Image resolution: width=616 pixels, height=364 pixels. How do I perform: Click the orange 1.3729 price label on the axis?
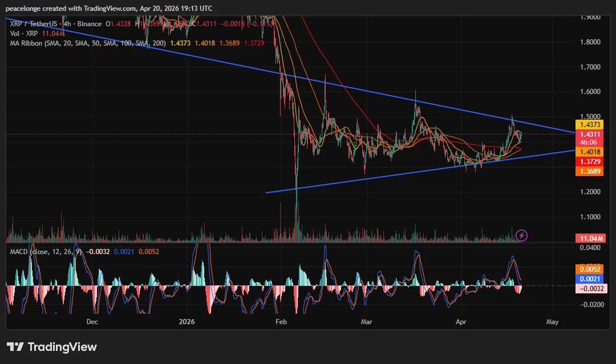[590, 162]
